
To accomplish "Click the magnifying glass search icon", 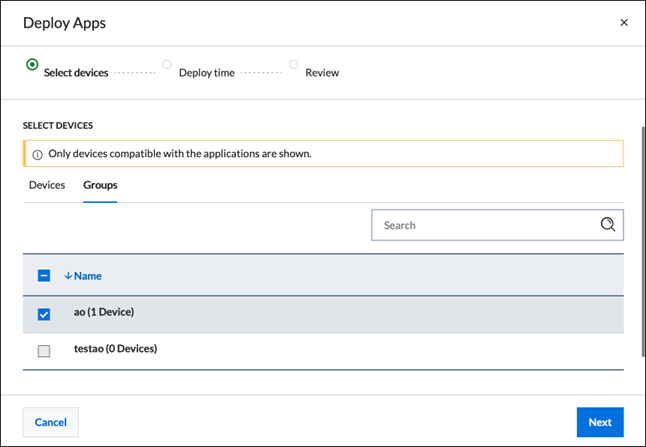I will pyautogui.click(x=608, y=225).
